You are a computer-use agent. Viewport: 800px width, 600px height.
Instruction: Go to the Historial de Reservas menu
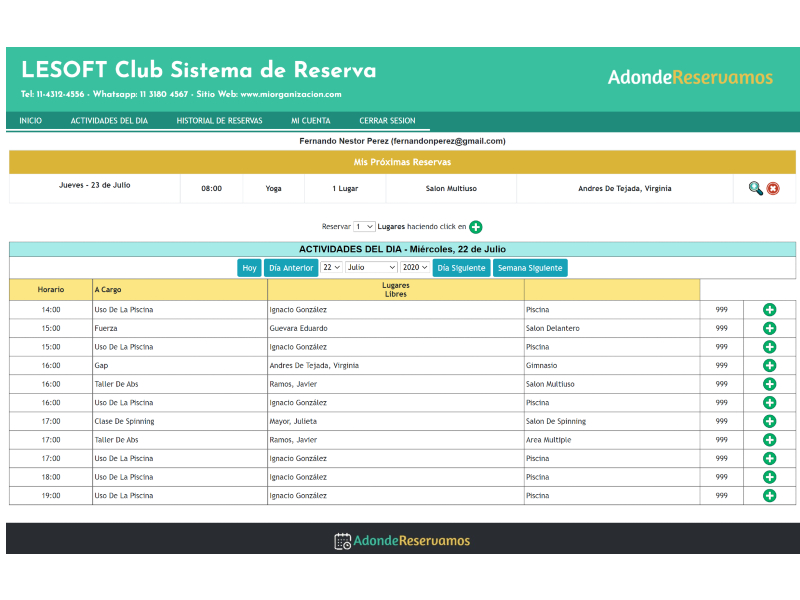tap(219, 121)
